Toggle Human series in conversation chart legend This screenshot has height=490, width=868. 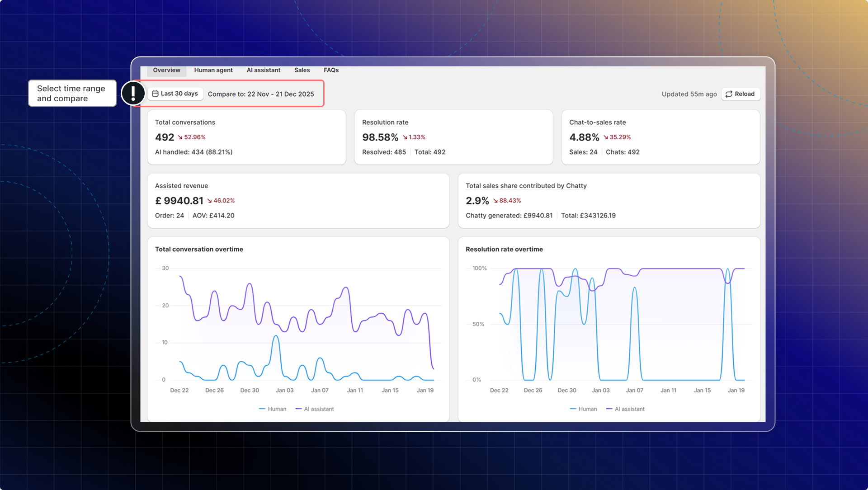pyautogui.click(x=273, y=409)
